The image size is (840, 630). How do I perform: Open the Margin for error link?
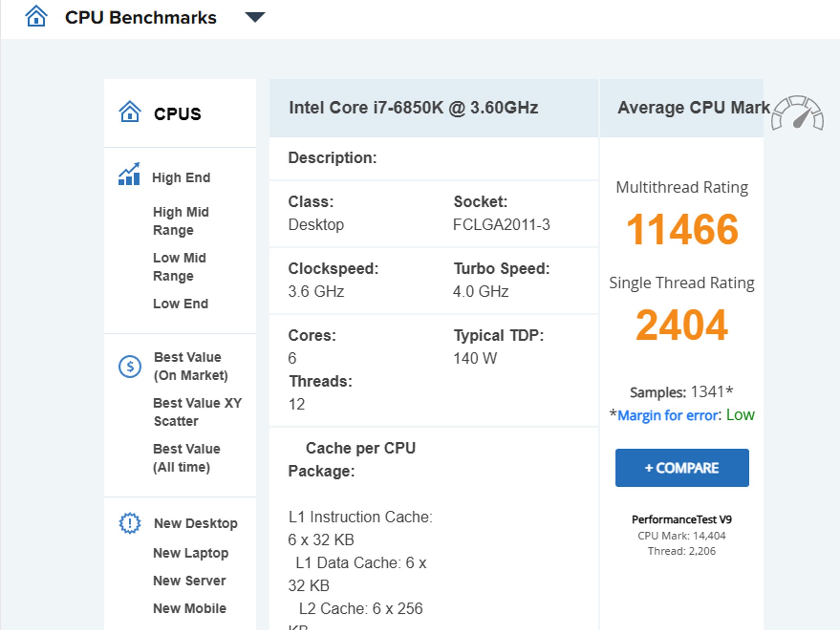[x=668, y=415]
